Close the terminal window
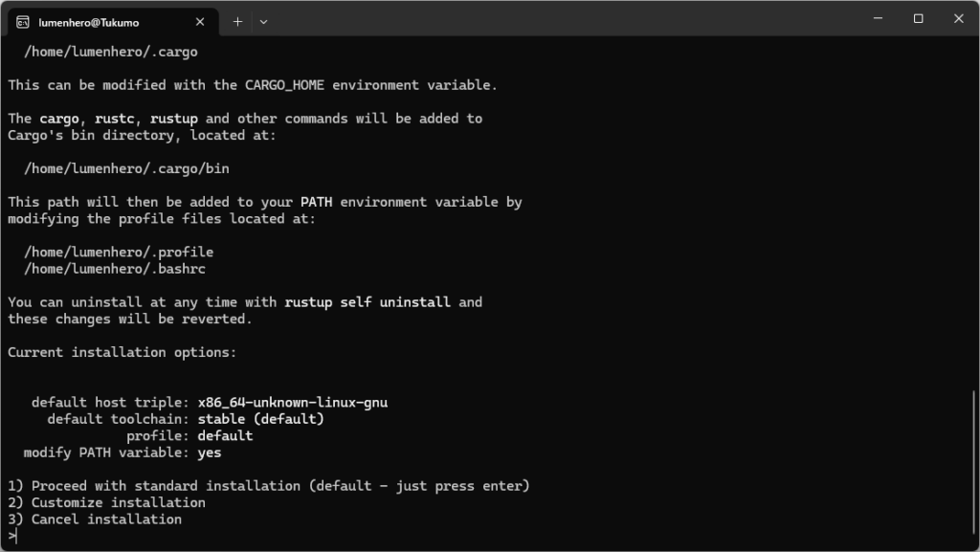The image size is (980, 552). 959,18
